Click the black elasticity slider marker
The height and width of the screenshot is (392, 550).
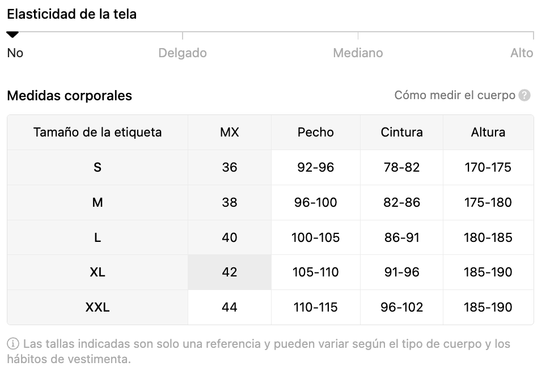12,35
